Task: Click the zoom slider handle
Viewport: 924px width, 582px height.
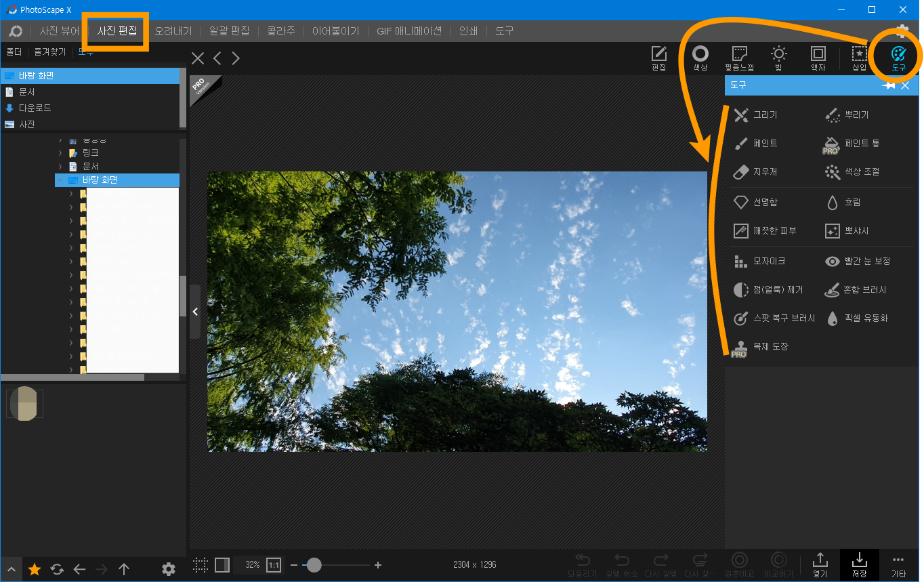Action: coord(313,565)
